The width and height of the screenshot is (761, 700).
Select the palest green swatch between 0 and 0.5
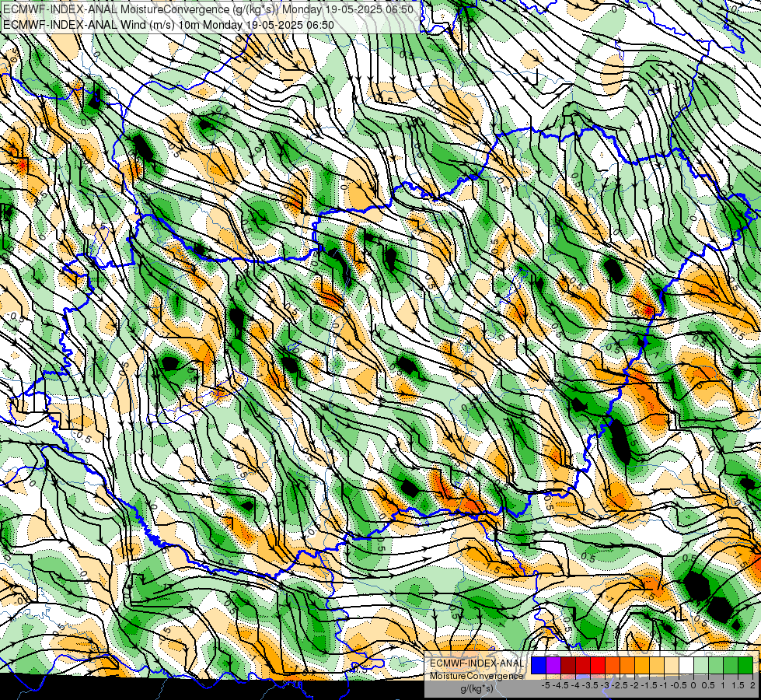[x=701, y=666]
